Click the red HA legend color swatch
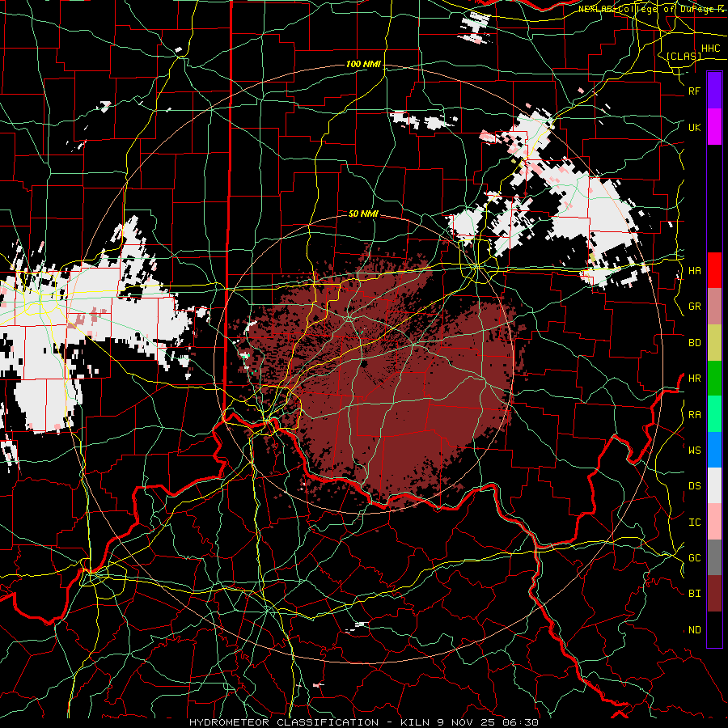This screenshot has width=728, height=728. click(714, 270)
